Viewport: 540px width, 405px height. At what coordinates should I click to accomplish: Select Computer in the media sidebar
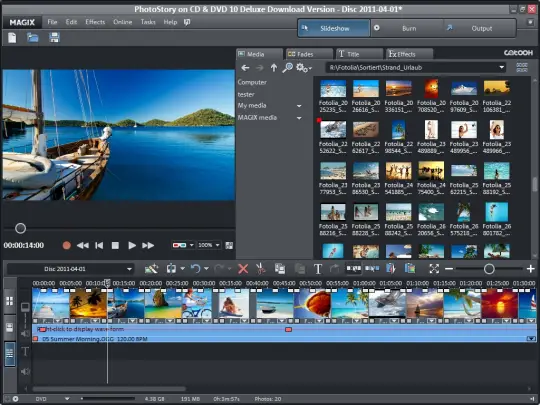pos(252,82)
